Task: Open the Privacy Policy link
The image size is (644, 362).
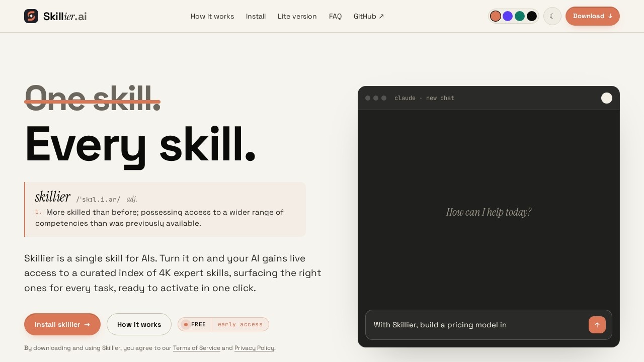Action: (x=254, y=348)
